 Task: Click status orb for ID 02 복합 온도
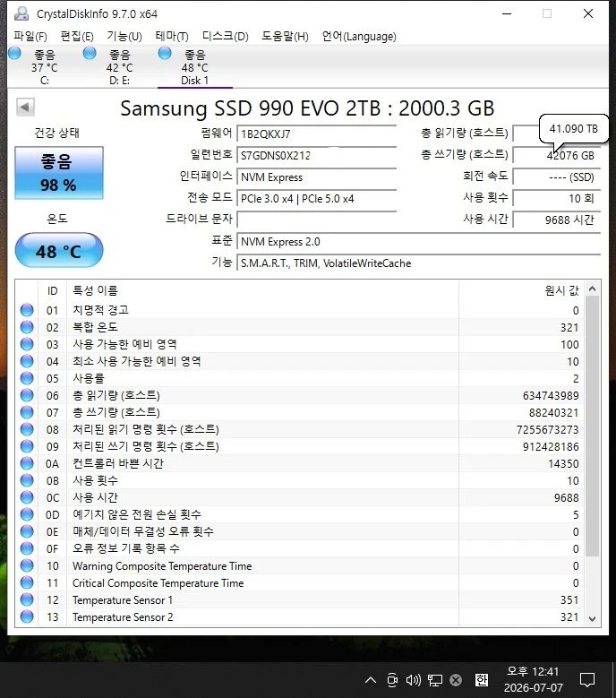[x=27, y=327]
